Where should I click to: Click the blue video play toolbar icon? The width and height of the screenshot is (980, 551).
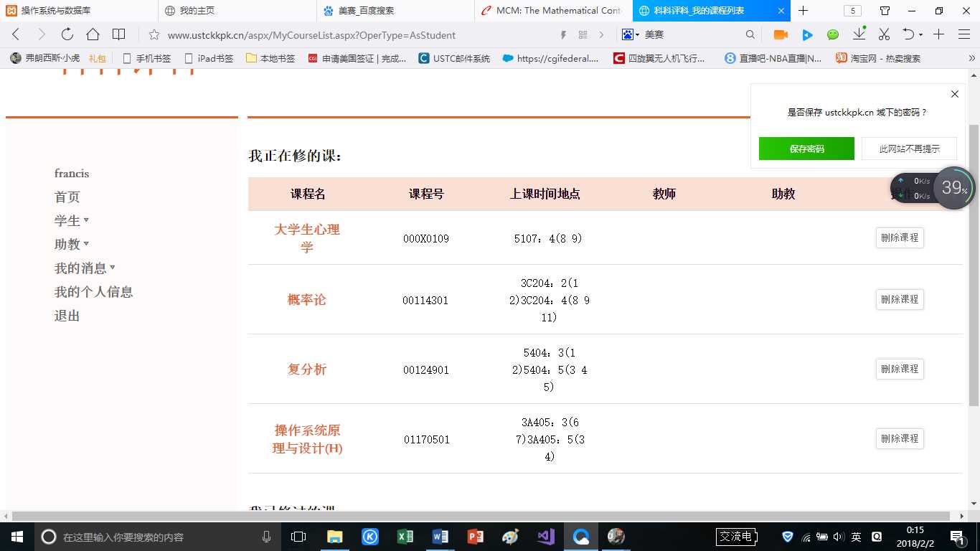tap(806, 34)
